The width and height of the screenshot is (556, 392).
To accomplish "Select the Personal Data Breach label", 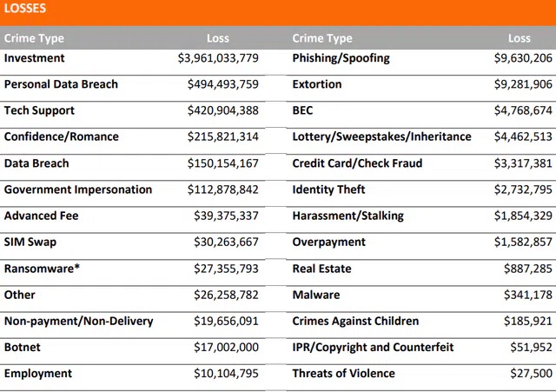I will tap(61, 84).
